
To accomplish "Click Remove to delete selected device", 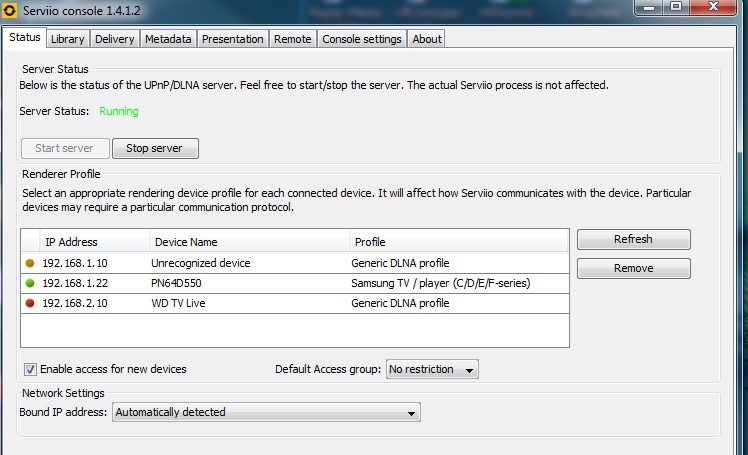I will [x=633, y=268].
